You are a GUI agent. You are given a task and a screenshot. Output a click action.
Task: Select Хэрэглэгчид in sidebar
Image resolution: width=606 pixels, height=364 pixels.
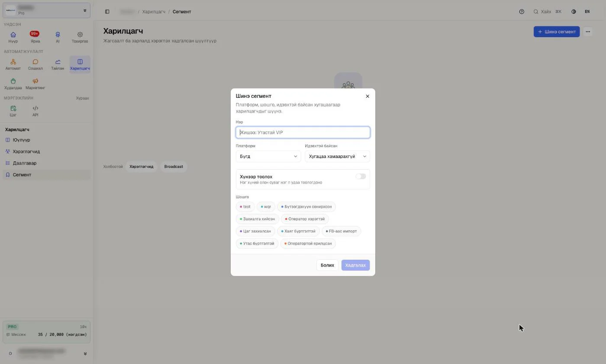(46, 151)
